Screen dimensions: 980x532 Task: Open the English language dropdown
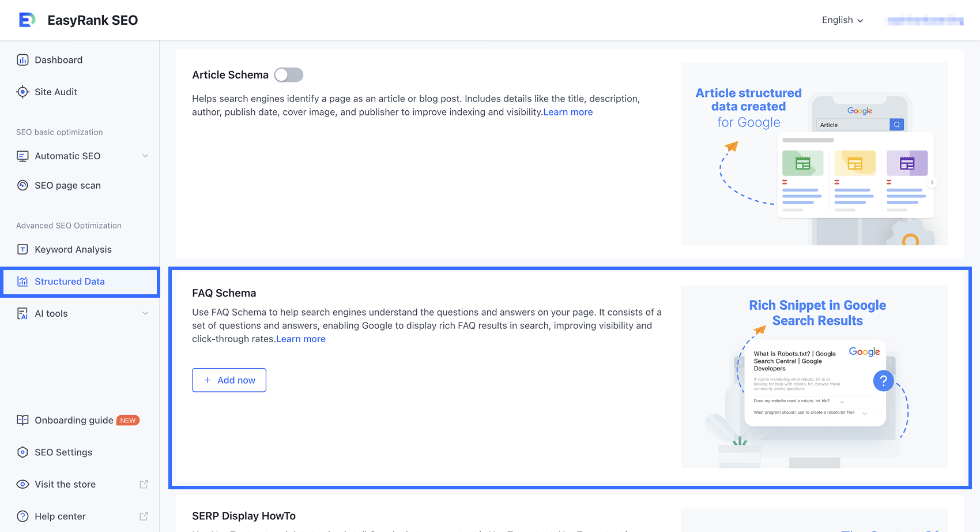tap(842, 20)
